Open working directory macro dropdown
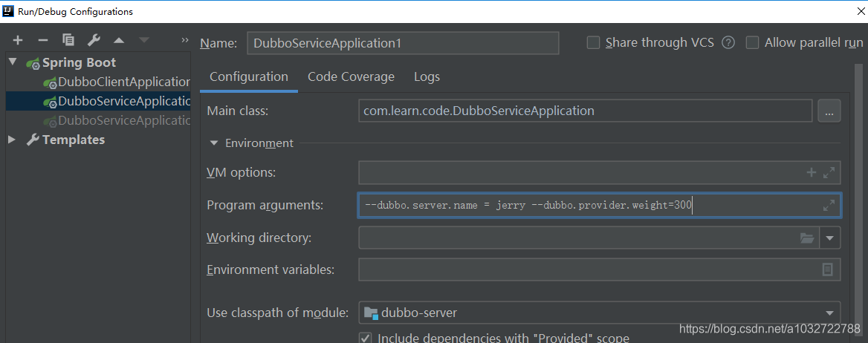 [829, 238]
